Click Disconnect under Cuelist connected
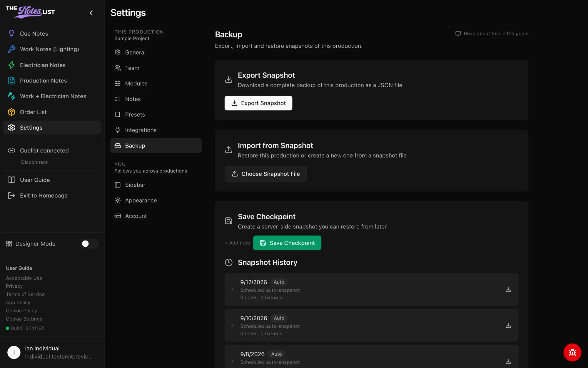 point(34,162)
